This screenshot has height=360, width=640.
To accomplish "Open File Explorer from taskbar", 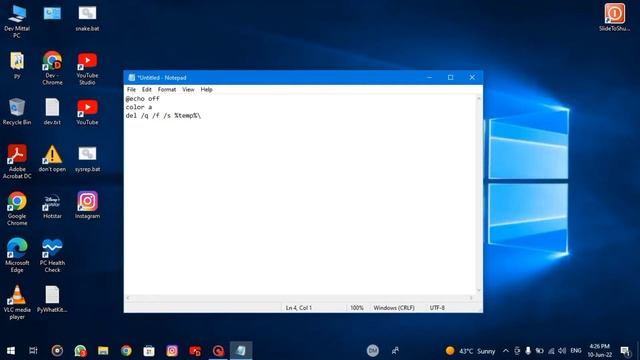I will pos(103,351).
